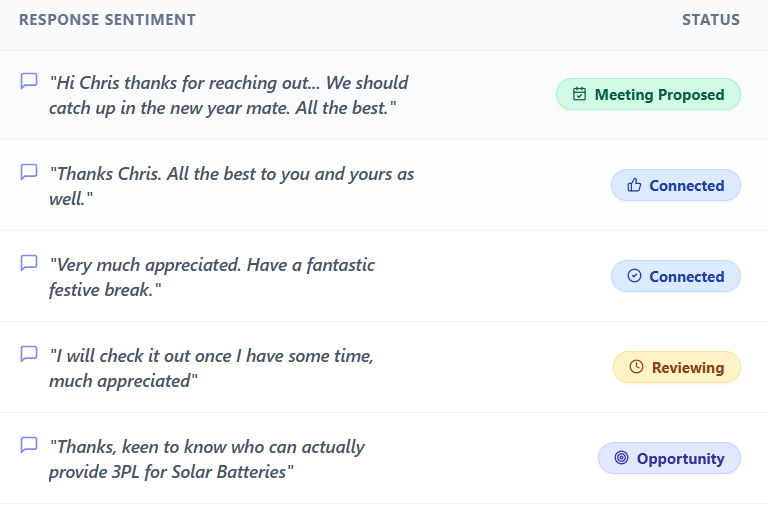This screenshot has width=768, height=508.
Task: Click chat icon beside "Thanks, keen to know"
Action: tap(29, 445)
